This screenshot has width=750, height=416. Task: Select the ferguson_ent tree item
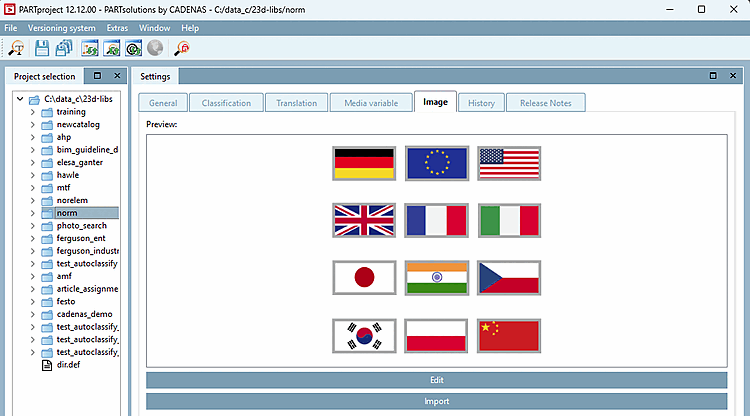(x=81, y=238)
